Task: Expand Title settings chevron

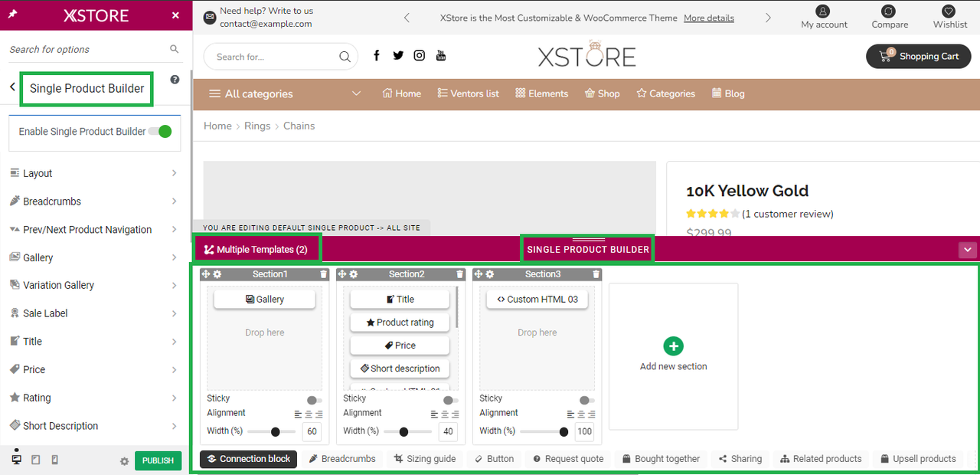Action: [175, 342]
